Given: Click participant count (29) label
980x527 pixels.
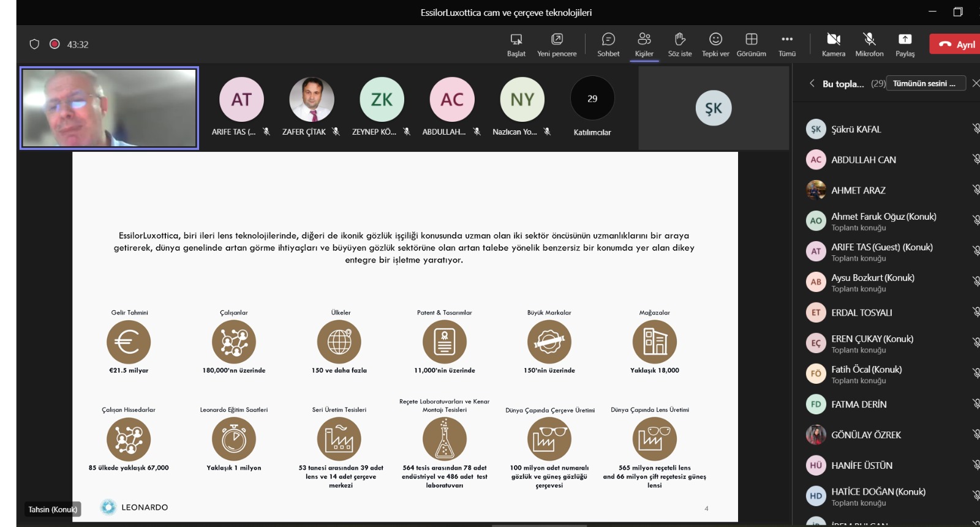Looking at the screenshot, I should pos(878,83).
